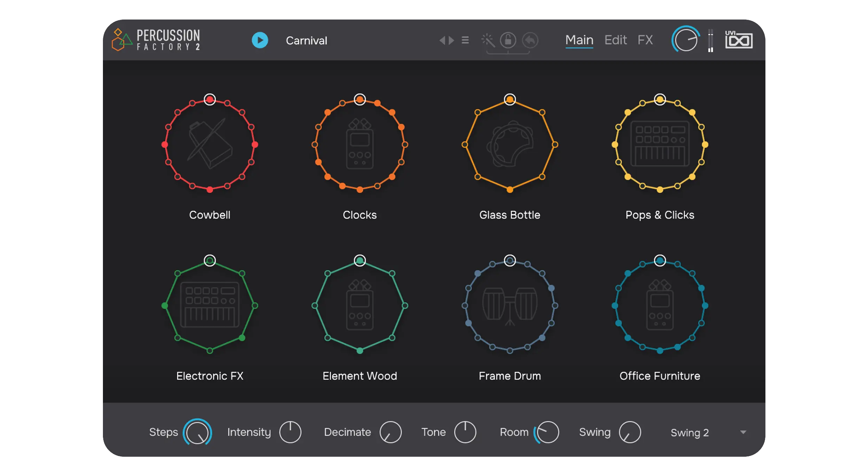Click the Office Furniture label

pyautogui.click(x=660, y=376)
